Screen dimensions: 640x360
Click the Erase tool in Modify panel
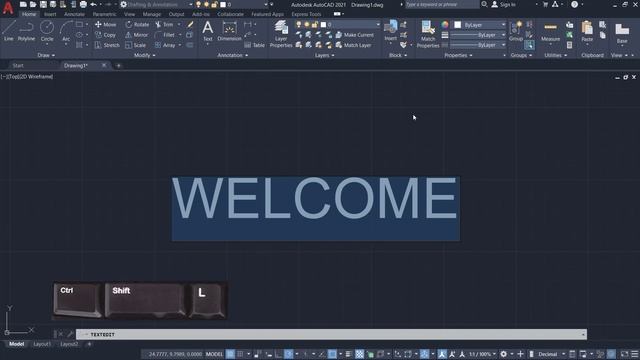point(190,24)
